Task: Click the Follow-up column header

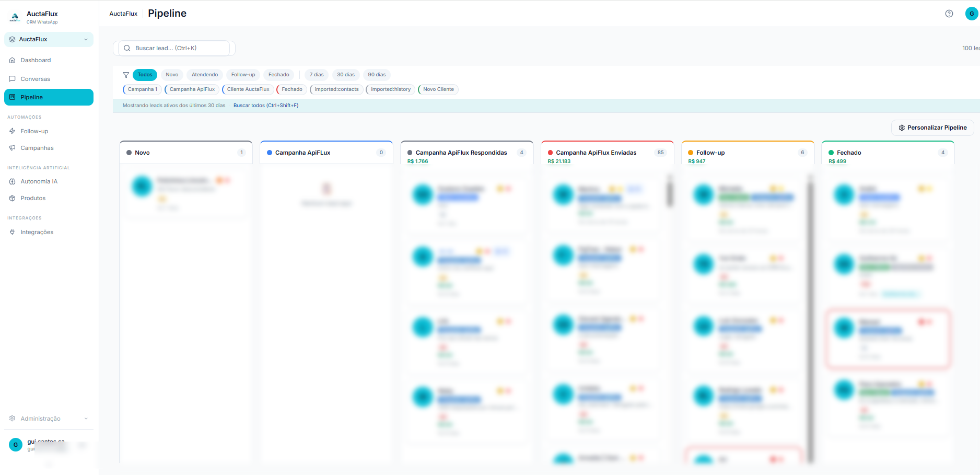Action: pos(748,153)
